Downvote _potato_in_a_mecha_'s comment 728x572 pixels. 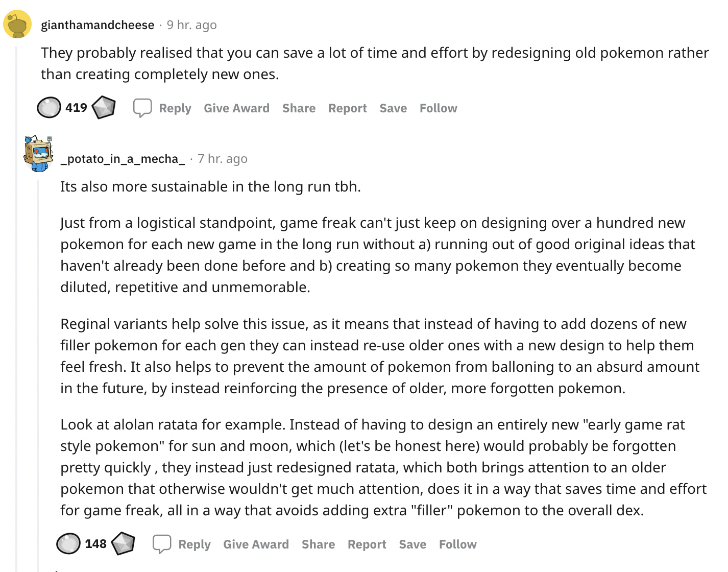(x=123, y=543)
